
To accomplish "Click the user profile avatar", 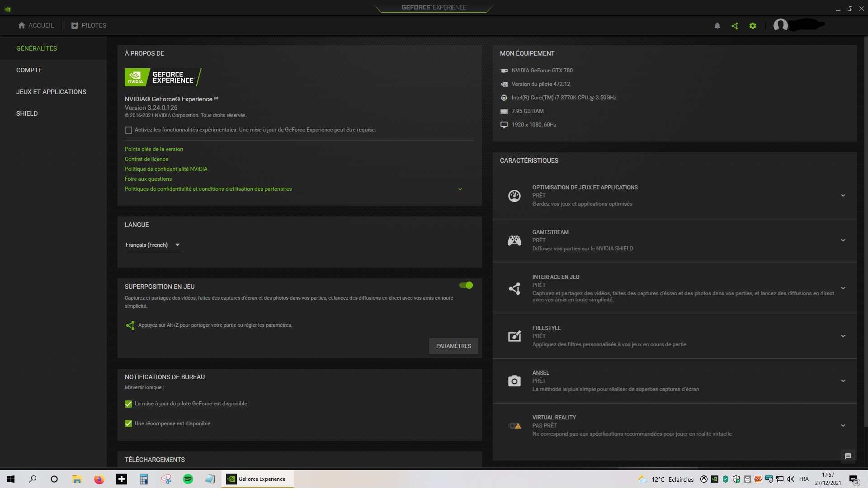I will pyautogui.click(x=781, y=25).
